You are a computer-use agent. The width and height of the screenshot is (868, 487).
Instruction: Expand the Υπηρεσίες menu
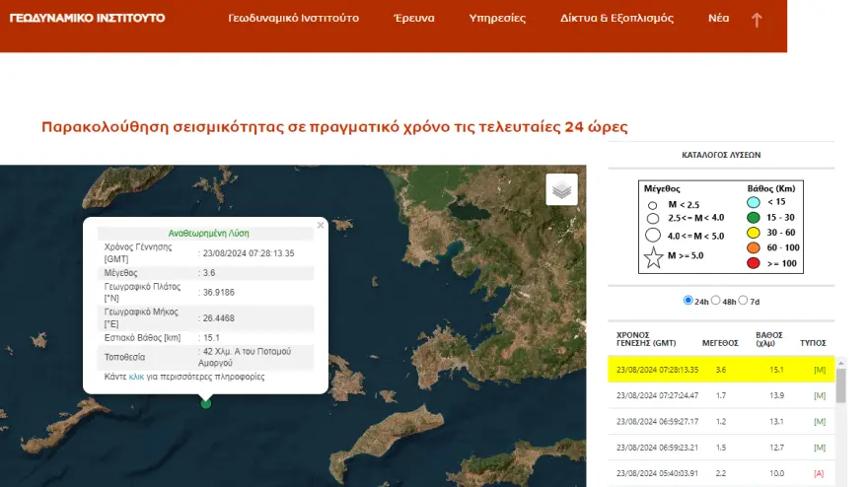[497, 19]
